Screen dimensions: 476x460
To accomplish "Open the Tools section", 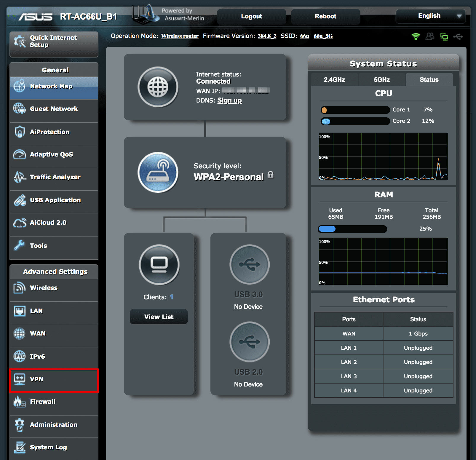I will (38, 245).
